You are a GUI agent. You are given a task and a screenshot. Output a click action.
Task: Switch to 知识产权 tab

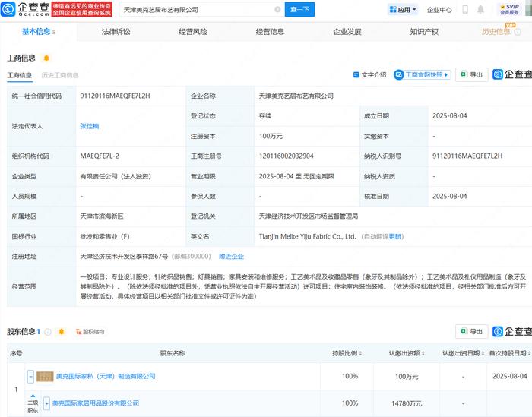(424, 32)
